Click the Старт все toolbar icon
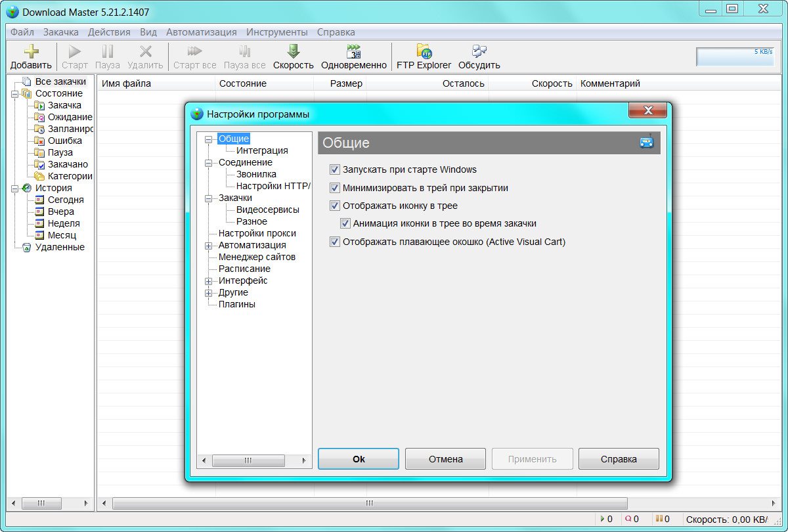 195,57
